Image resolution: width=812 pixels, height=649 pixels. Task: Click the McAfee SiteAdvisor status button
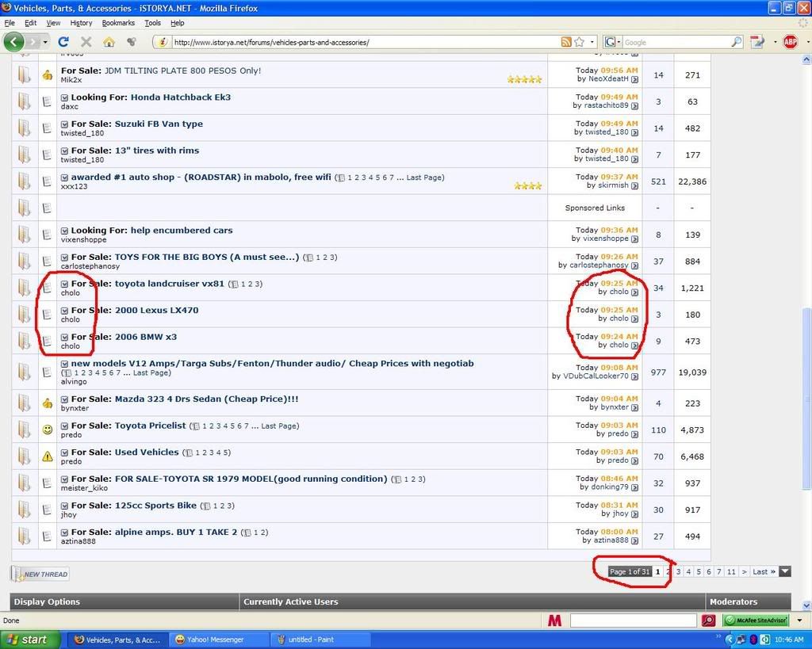click(x=756, y=620)
